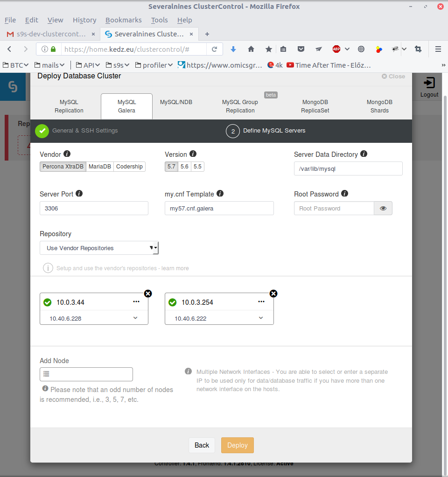Toggle root password visibility eye
Image resolution: width=448 pixels, height=477 pixels.
383,208
